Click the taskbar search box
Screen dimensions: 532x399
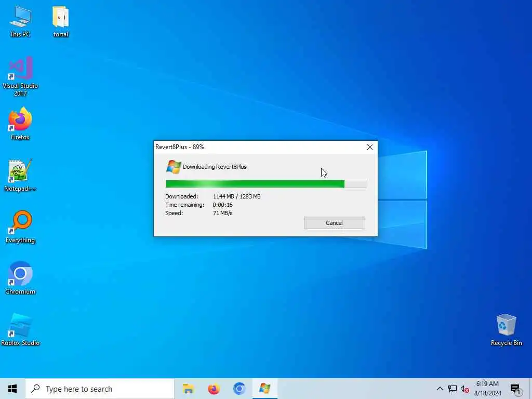tap(100, 389)
